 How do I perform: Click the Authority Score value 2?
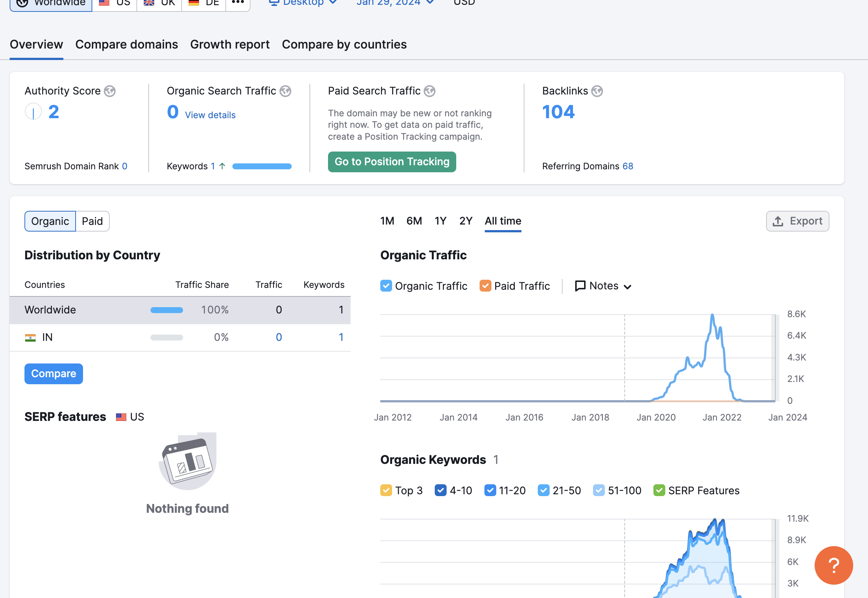tap(54, 112)
